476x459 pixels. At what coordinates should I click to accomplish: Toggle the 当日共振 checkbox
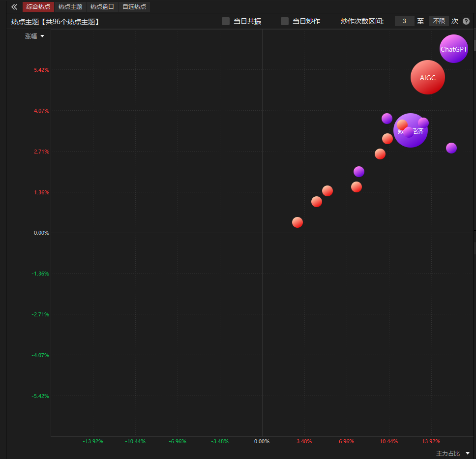[x=226, y=21]
